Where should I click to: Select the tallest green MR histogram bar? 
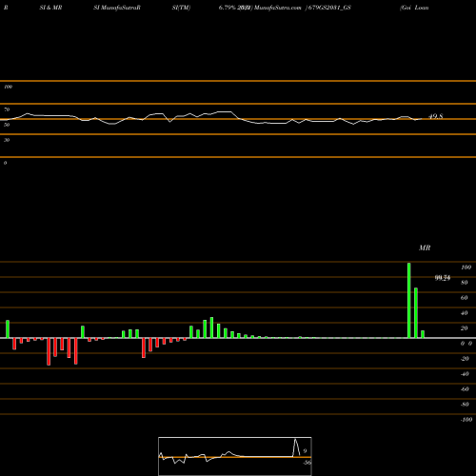pyautogui.click(x=409, y=300)
